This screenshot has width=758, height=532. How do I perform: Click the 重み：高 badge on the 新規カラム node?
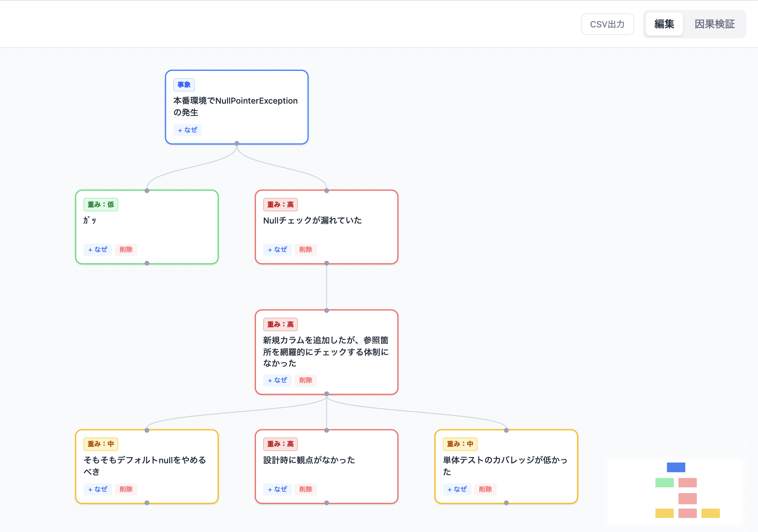[x=280, y=324]
